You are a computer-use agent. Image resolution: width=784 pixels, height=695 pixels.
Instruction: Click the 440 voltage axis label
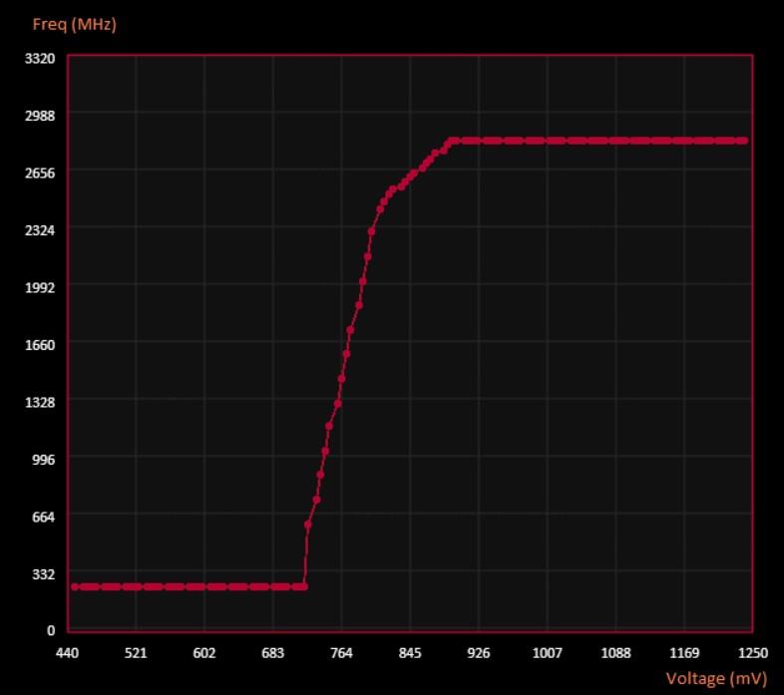[68, 653]
